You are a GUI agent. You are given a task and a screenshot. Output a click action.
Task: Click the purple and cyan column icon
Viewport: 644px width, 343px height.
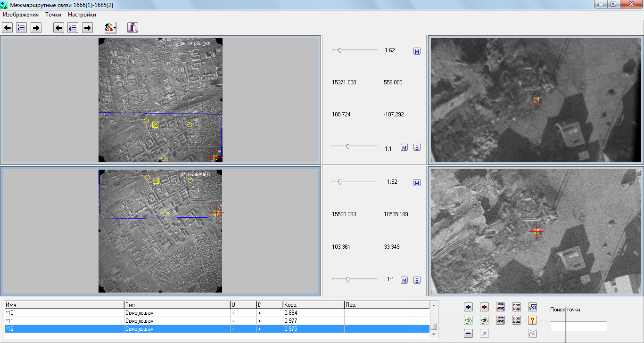pyautogui.click(x=132, y=28)
